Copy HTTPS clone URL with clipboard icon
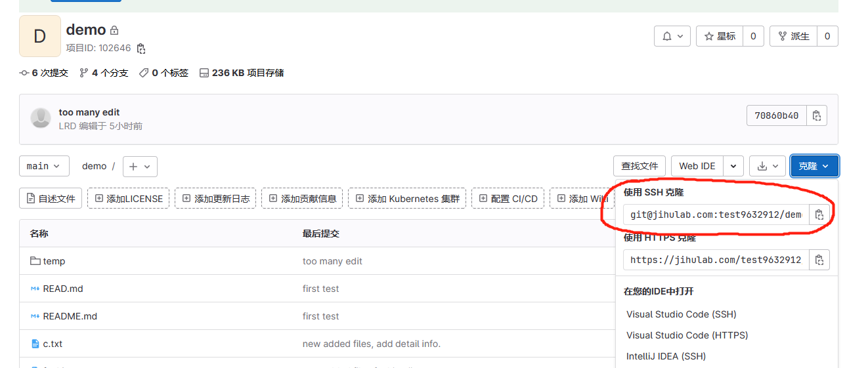The height and width of the screenshot is (368, 868). [819, 260]
